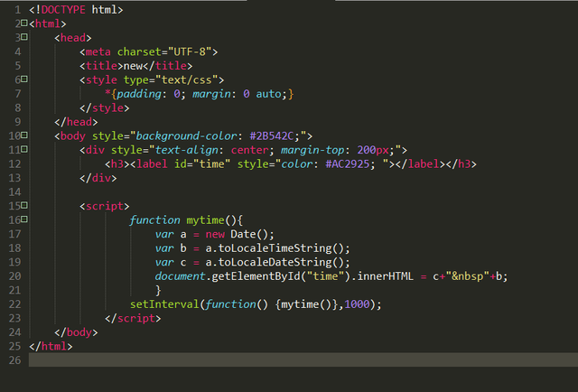Click the closing </head> tag
Screen dimensions: 578x392
pos(76,122)
